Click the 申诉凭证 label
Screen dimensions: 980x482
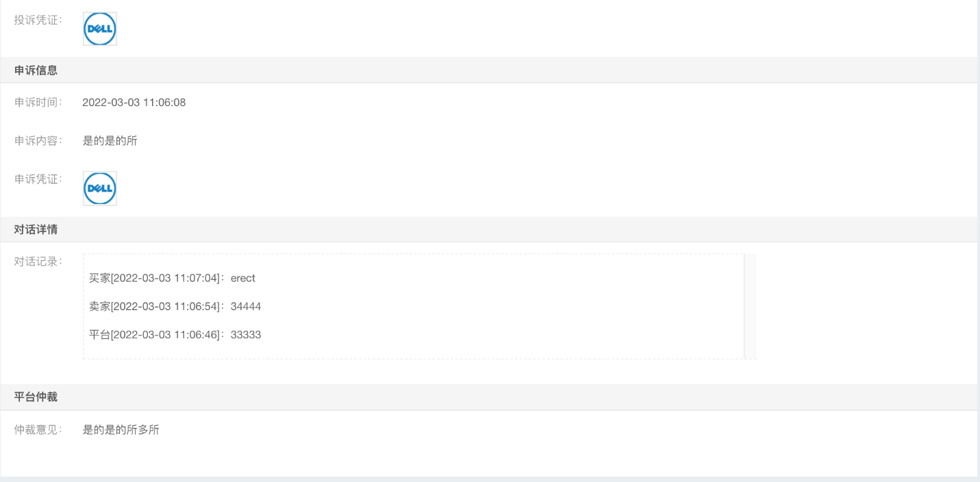pyautogui.click(x=39, y=179)
